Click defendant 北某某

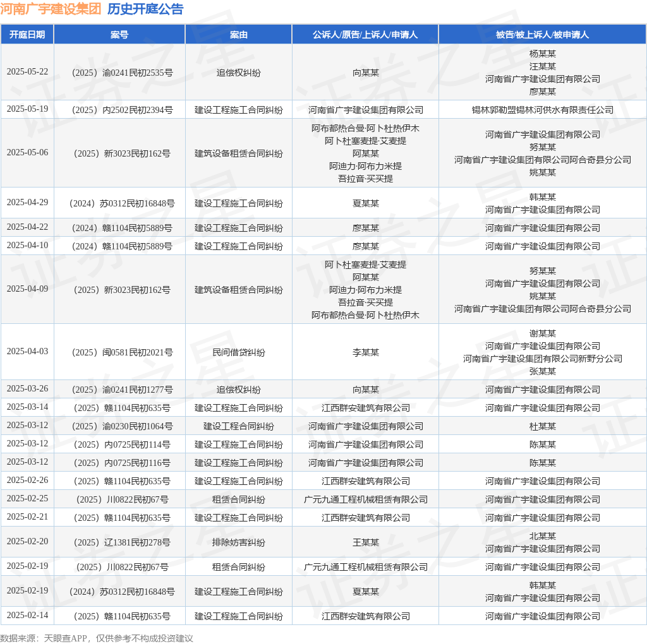[542, 536]
